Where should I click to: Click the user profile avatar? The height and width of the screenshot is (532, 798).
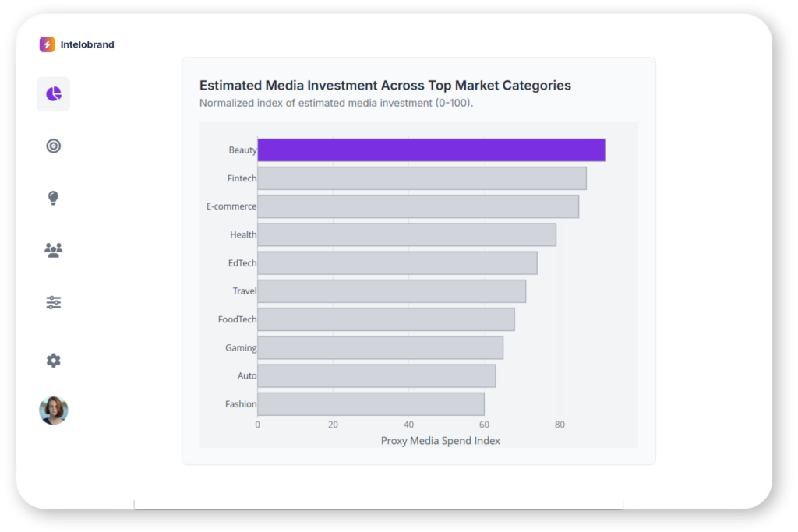pos(54,410)
